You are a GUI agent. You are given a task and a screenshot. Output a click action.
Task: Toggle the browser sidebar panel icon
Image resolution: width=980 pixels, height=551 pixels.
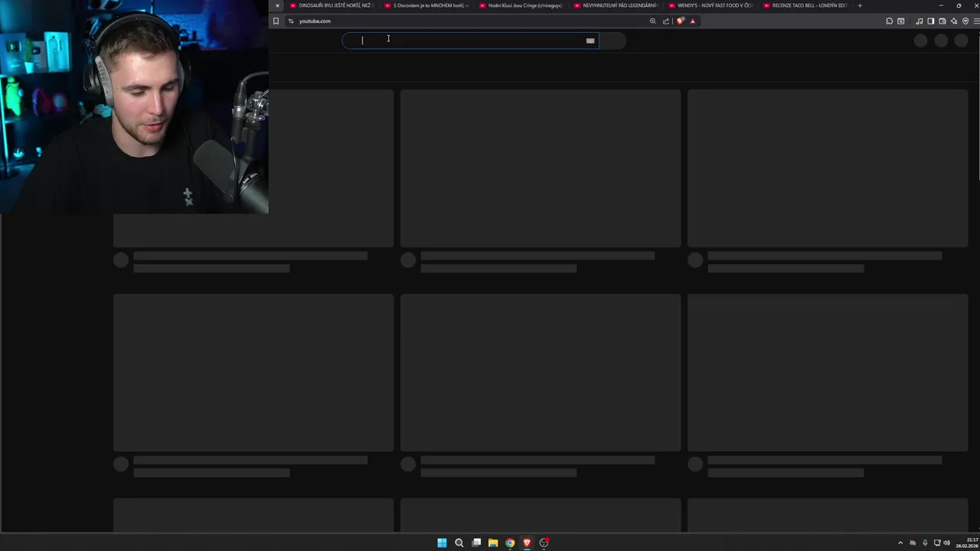pyautogui.click(x=931, y=21)
